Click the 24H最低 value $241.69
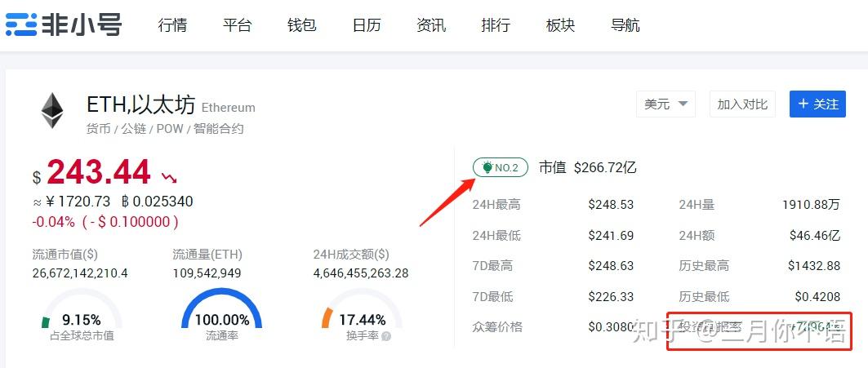This screenshot has height=368, width=868. pos(611,236)
